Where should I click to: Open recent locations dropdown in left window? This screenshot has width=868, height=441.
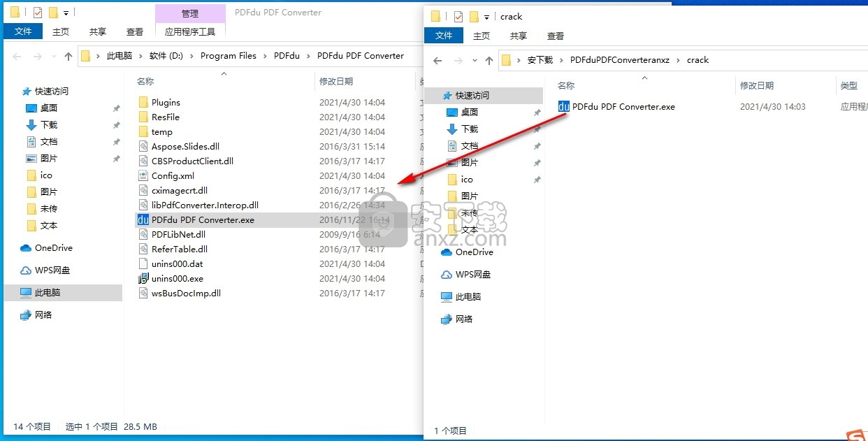pos(55,56)
